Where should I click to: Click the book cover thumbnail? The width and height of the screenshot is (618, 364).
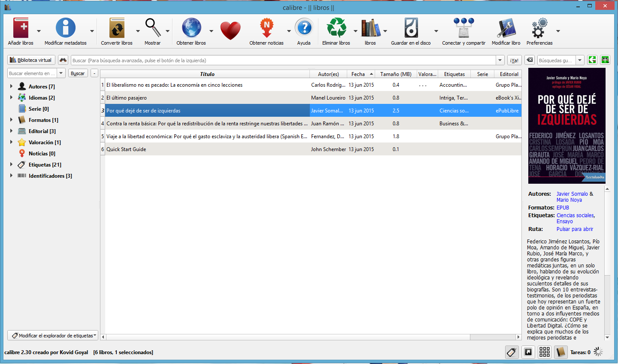(x=567, y=126)
